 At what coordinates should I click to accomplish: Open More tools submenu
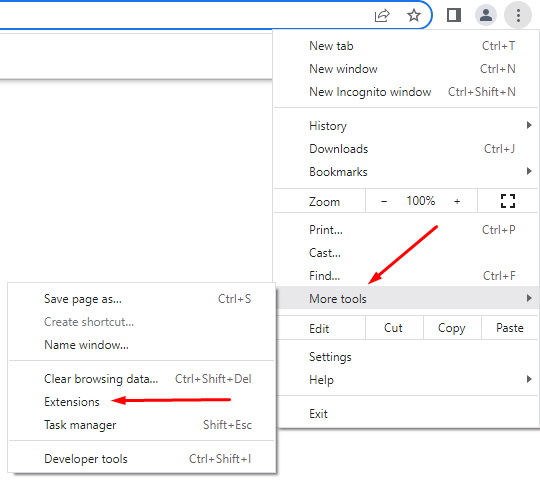click(x=406, y=298)
